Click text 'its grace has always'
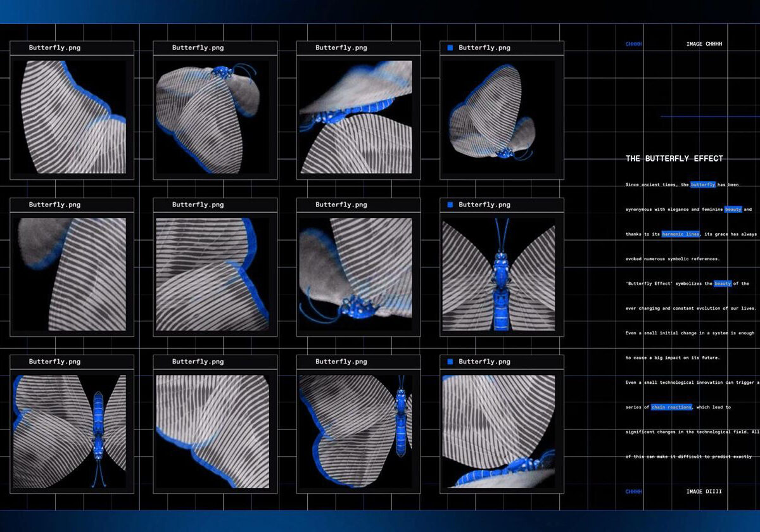 [x=730, y=234]
